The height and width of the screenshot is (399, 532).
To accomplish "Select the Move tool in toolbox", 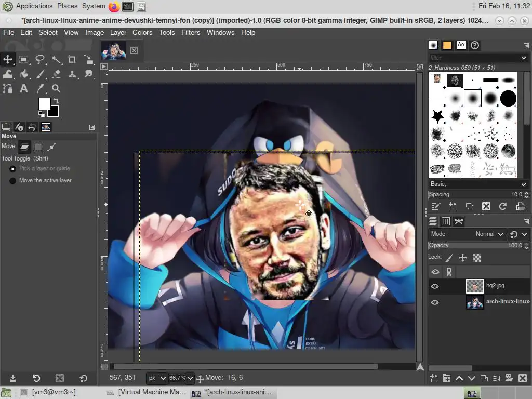I will pyautogui.click(x=8, y=59).
